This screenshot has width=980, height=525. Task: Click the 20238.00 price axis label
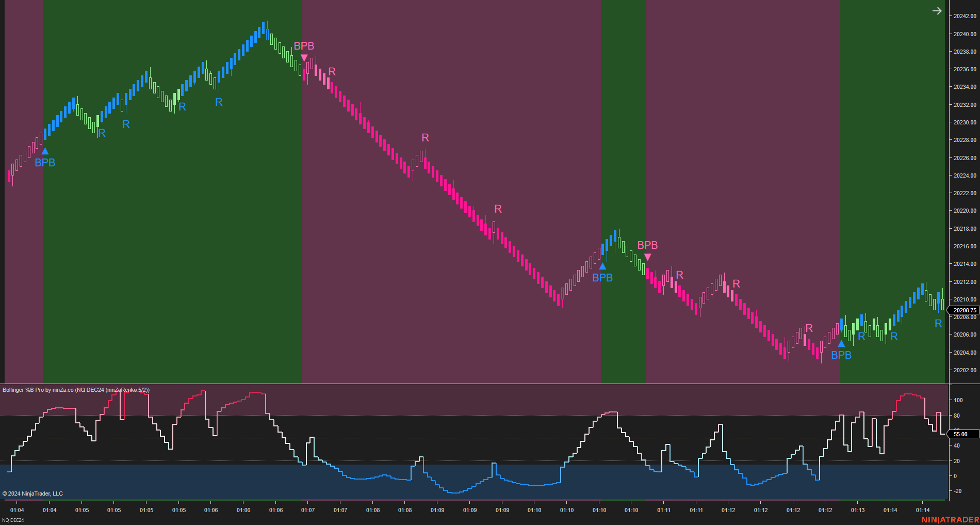tap(965, 52)
